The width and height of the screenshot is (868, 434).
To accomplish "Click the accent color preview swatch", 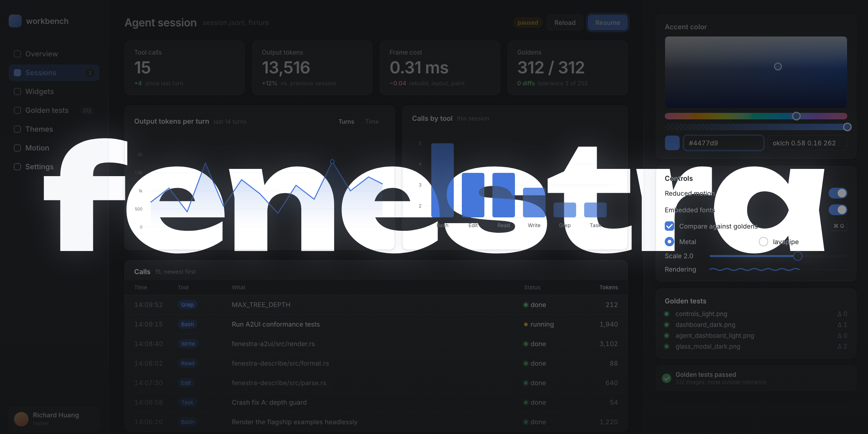I will 672,143.
